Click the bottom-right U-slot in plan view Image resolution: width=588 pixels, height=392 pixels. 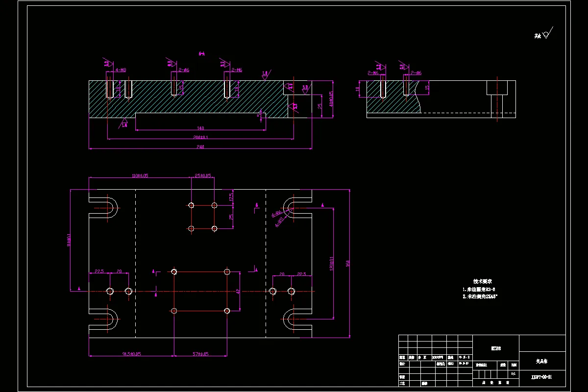click(x=297, y=320)
